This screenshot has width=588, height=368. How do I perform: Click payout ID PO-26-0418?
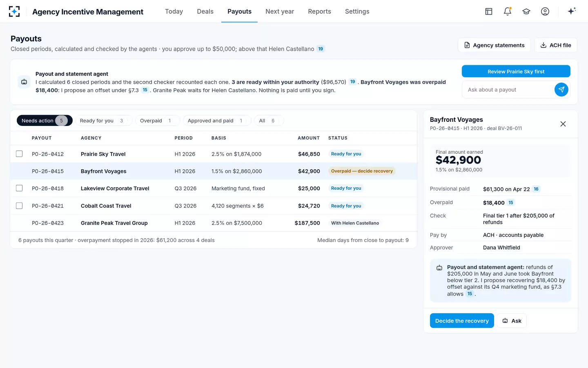coord(48,188)
